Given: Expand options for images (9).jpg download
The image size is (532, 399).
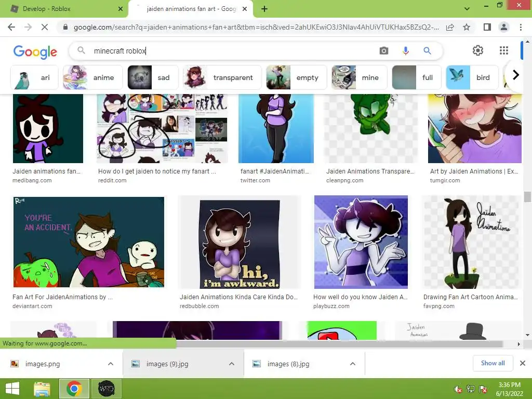Looking at the screenshot, I should (232, 364).
